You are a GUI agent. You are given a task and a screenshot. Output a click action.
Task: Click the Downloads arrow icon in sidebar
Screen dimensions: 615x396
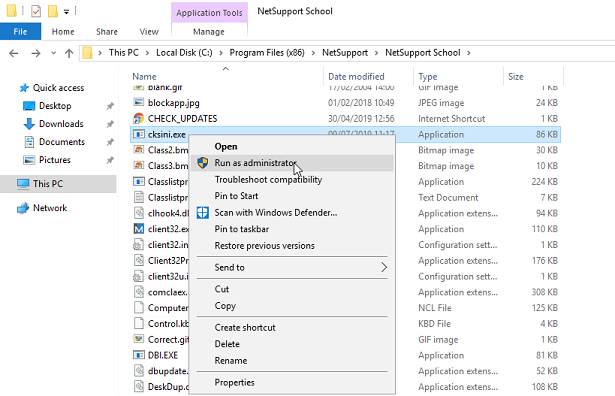(29, 124)
